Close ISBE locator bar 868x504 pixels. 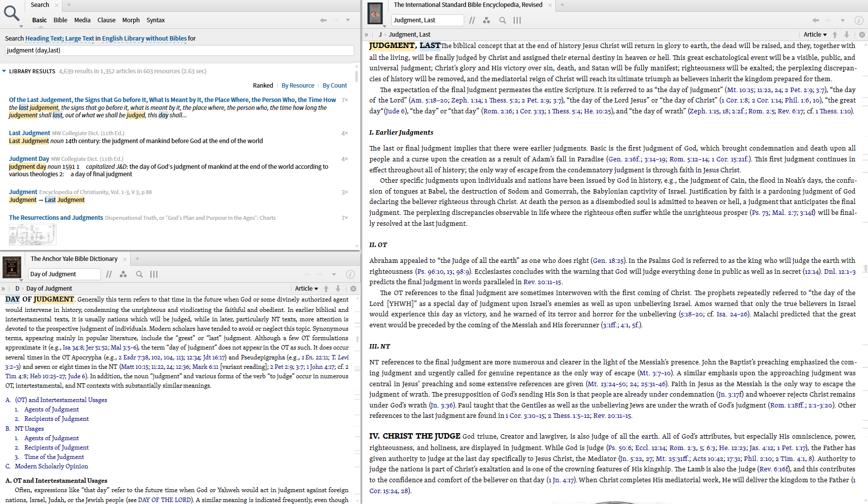(x=862, y=35)
